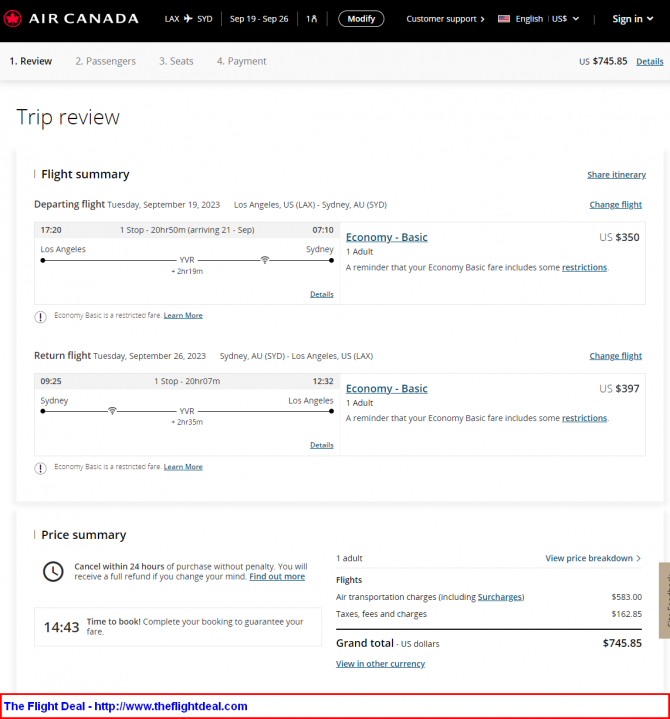This screenshot has height=719, width=670.
Task: Click warning icon under departing flight
Action: coord(40,317)
